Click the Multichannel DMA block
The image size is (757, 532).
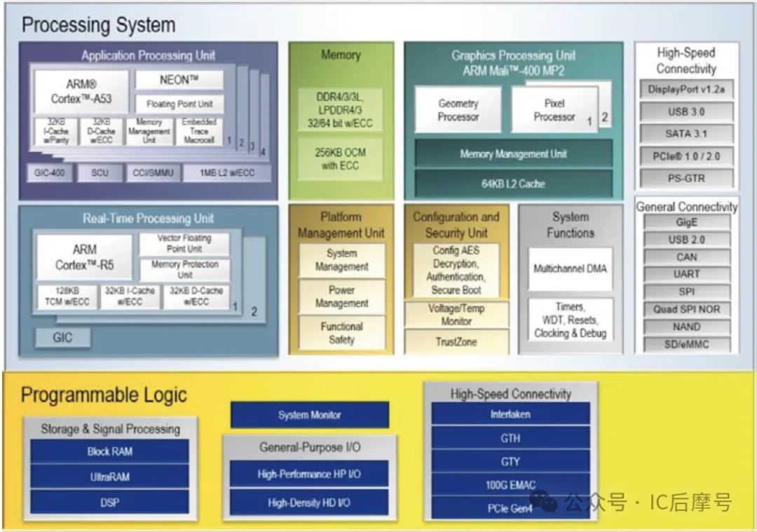(569, 268)
